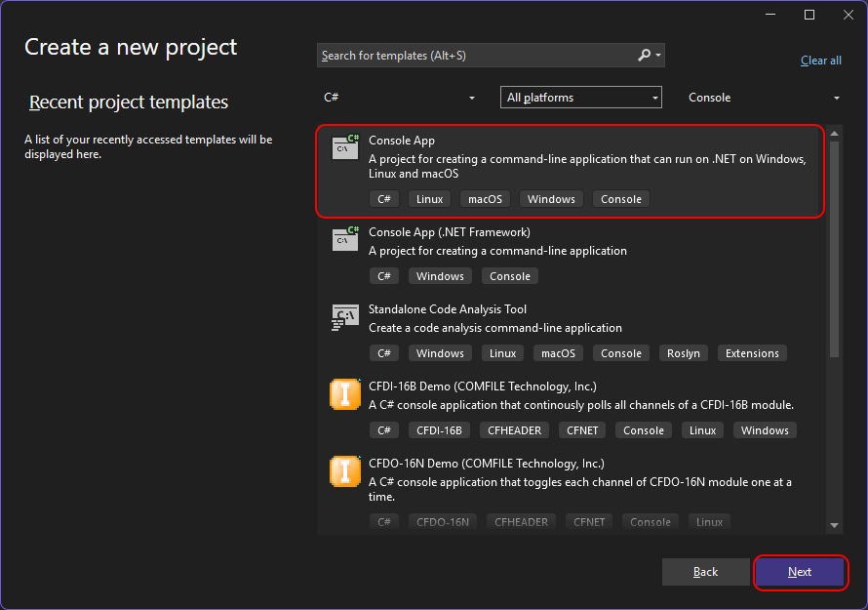The image size is (868, 610).
Task: Go Back to the previous step
Action: click(x=705, y=572)
